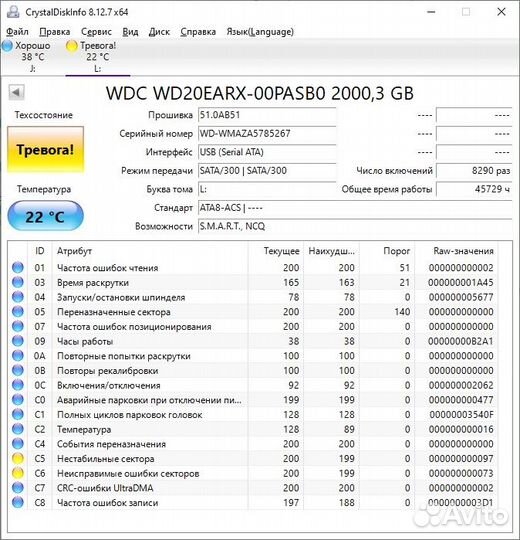Viewport: 520px width, 540px height.
Task: Click the status orb of attribute 05
Action: [x=18, y=312]
